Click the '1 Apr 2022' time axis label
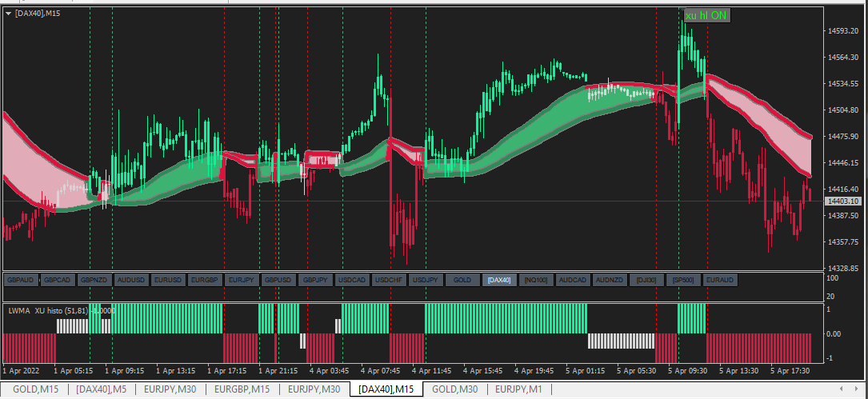Image resolution: width=868 pixels, height=399 pixels. tap(22, 370)
